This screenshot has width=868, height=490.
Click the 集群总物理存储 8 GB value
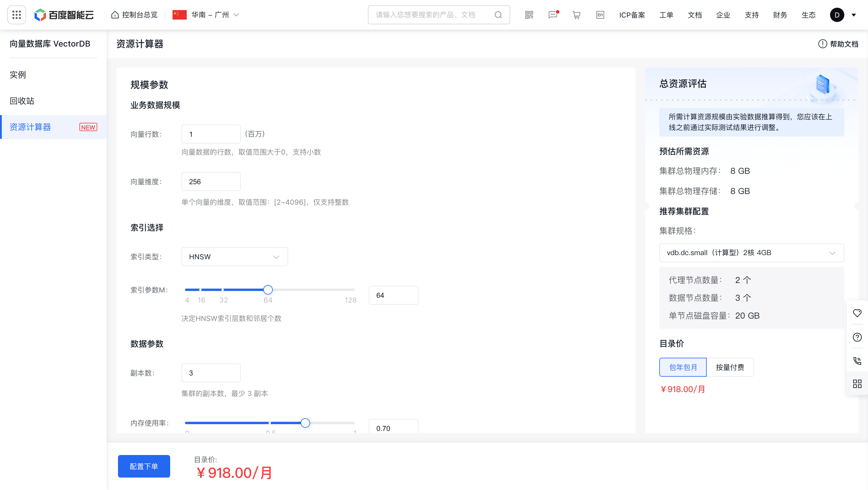click(740, 191)
